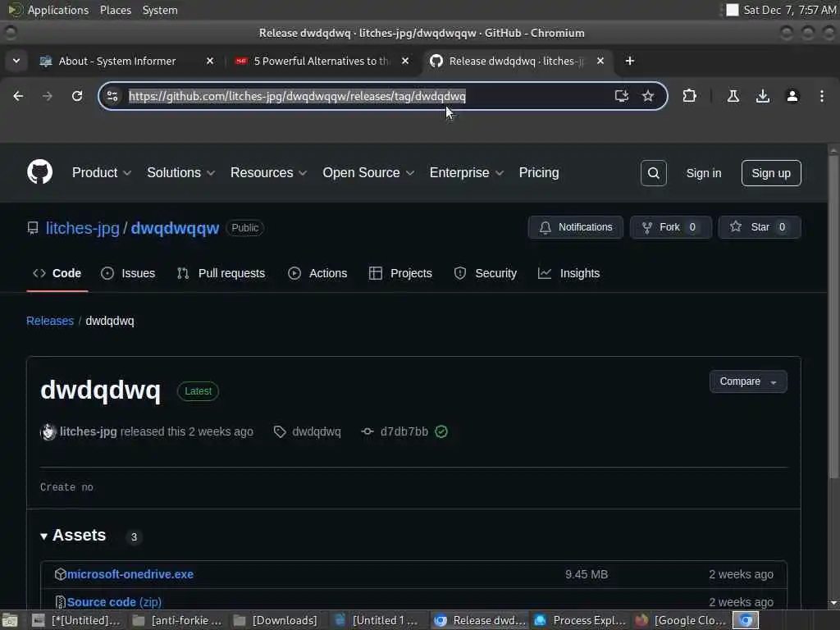Image resolution: width=840 pixels, height=630 pixels.
Task: Open the Insights tab
Action: [569, 273]
